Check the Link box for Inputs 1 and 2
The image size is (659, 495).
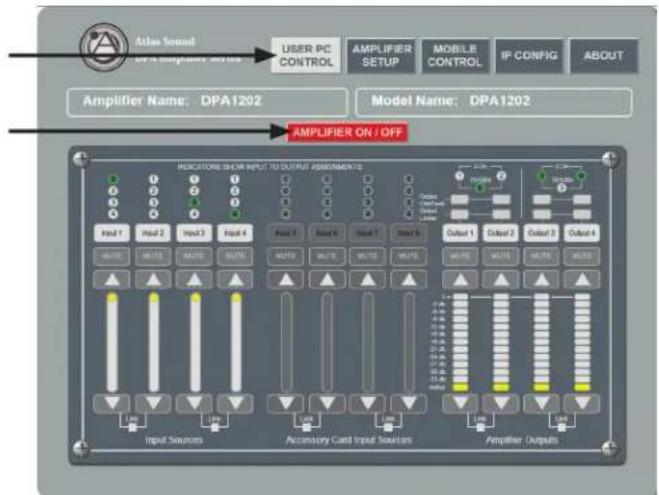pyautogui.click(x=132, y=428)
